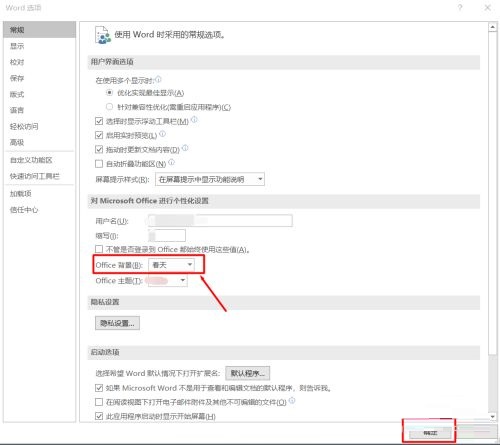Open the 屏幕提示样式 dropdown
The image size is (500, 445).
[x=210, y=179]
